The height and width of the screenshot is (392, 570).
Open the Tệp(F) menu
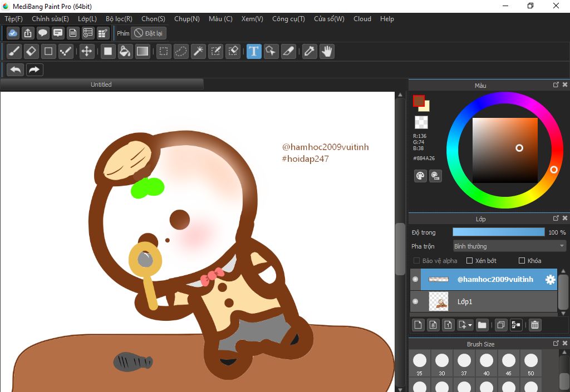click(x=13, y=19)
